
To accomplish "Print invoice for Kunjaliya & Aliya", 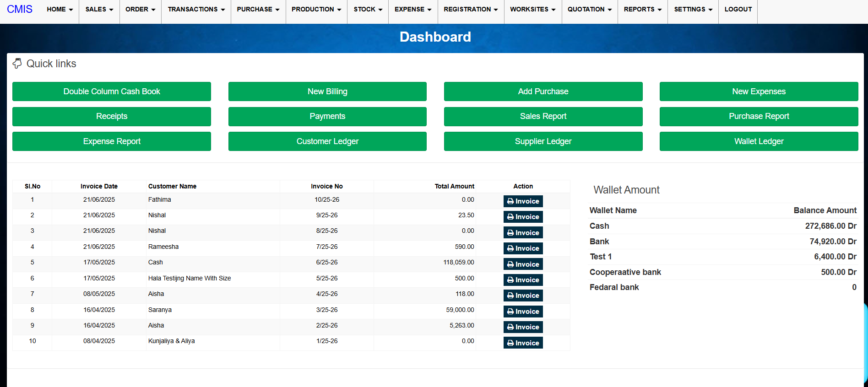I will coord(523,343).
